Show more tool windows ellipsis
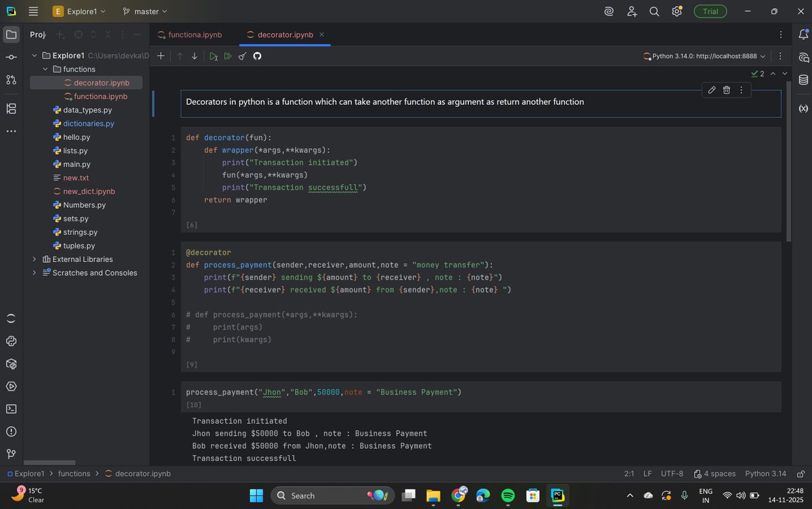 point(11,131)
